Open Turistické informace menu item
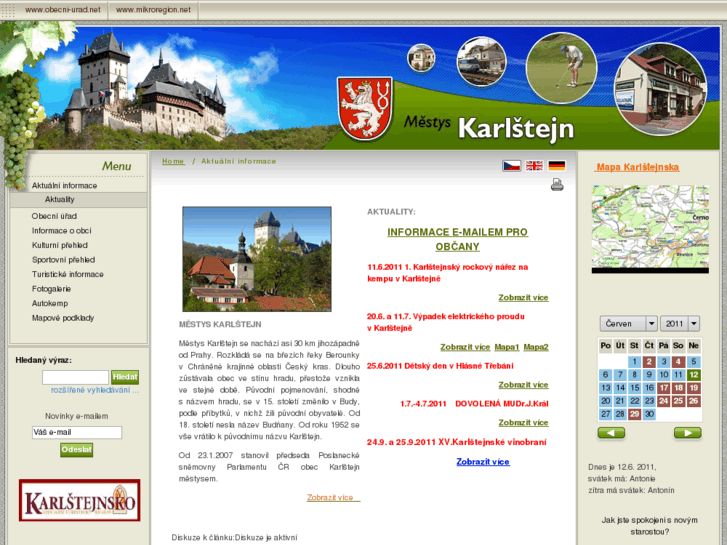The width and height of the screenshot is (727, 545). click(67, 274)
